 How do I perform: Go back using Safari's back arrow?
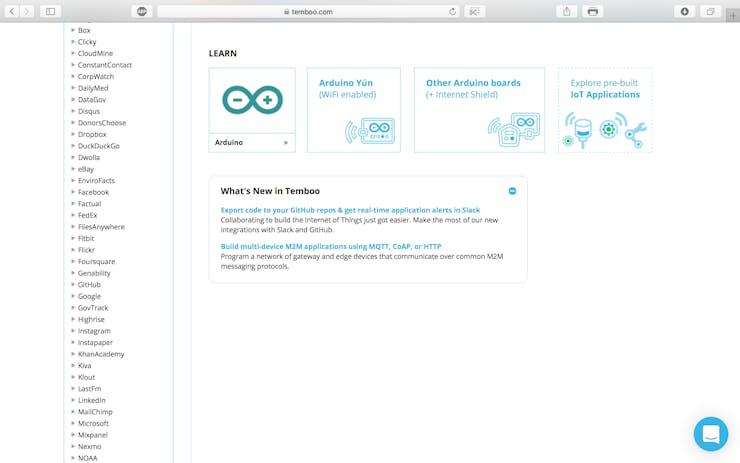tap(12, 11)
